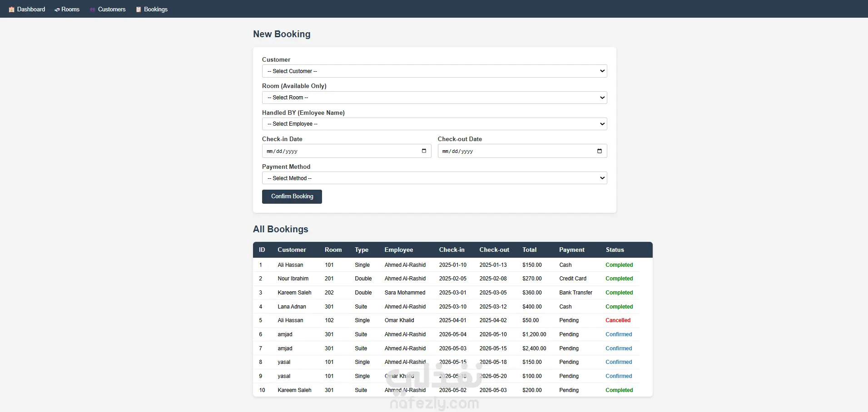Click the Rooms bed icon
Screen dimensions: 868x412
[57, 10]
